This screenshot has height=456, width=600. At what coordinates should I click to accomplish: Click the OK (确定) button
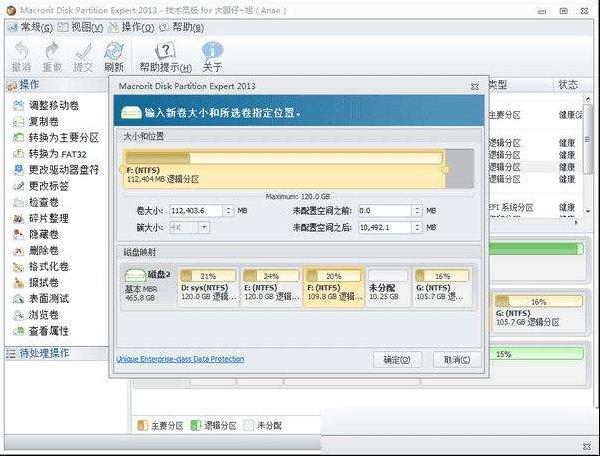click(x=397, y=360)
